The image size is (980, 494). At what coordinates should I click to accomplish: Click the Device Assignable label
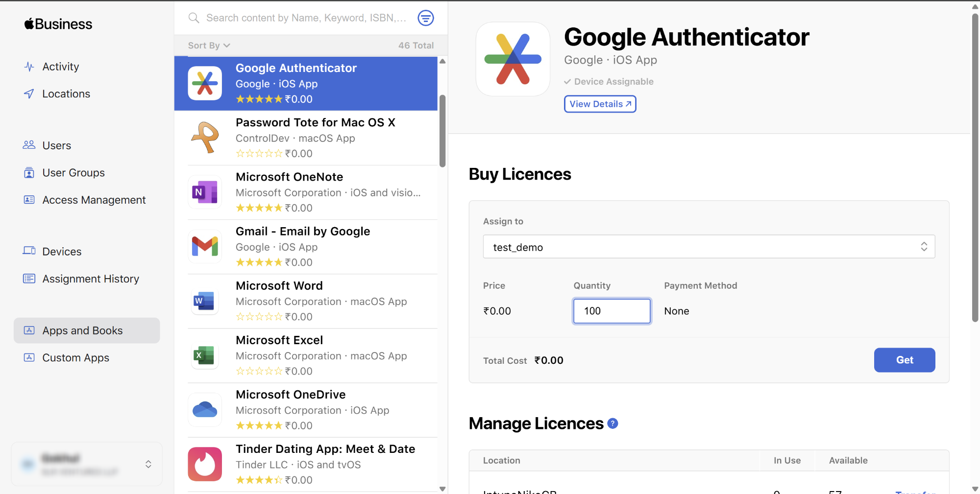pyautogui.click(x=613, y=82)
